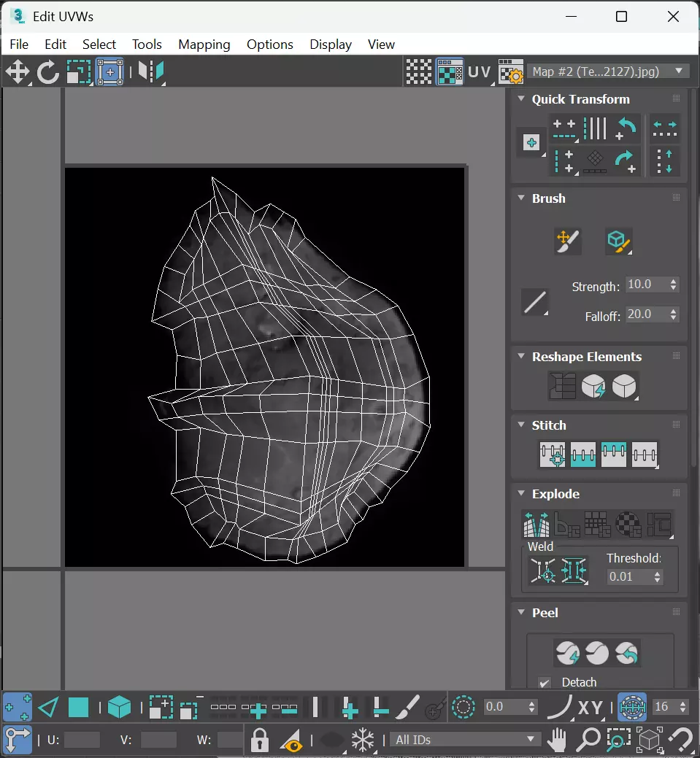
Task: Select the Paint Move brush
Action: tap(568, 241)
